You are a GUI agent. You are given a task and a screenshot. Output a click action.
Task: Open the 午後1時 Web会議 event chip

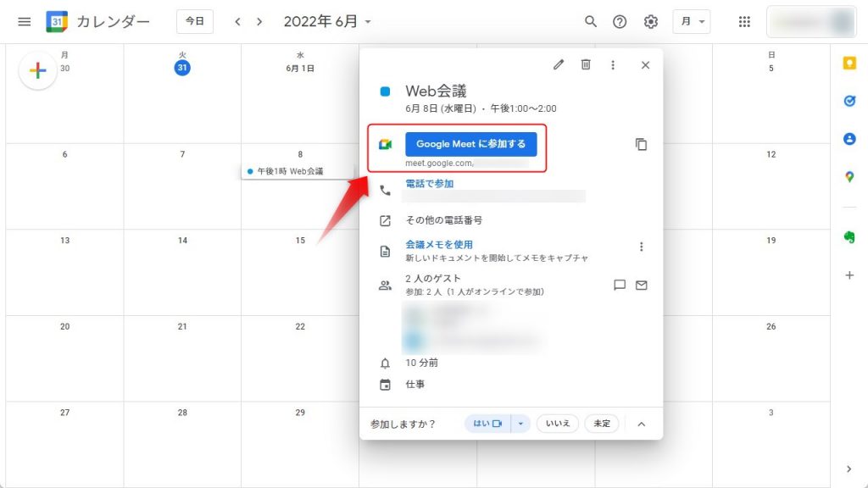[298, 171]
